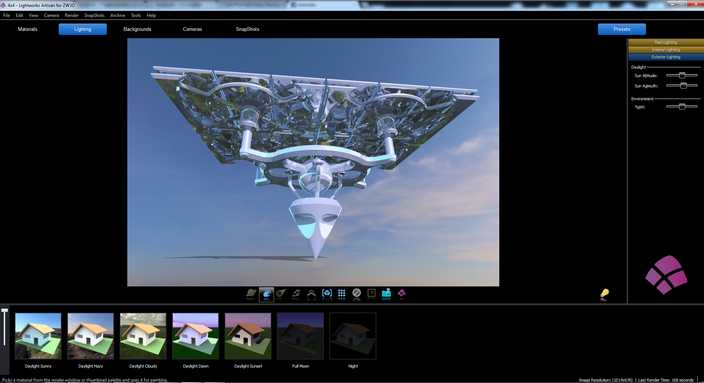Click the blue dotted grid icon
Viewport: 704px width, 383px height.
[x=342, y=294]
